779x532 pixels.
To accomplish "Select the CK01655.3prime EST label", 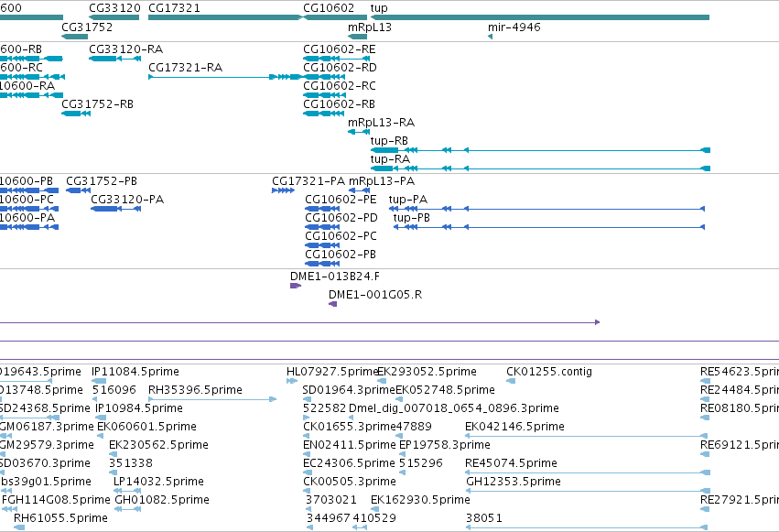I will coord(350,428).
